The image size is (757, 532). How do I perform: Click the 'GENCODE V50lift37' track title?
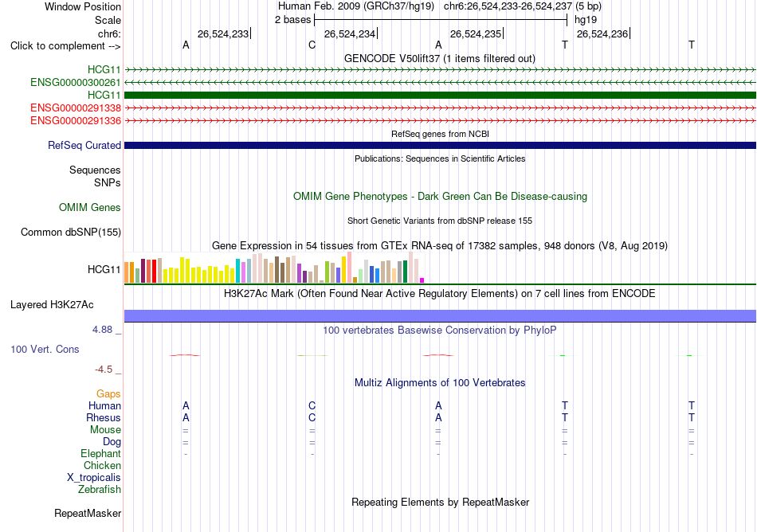[440, 58]
